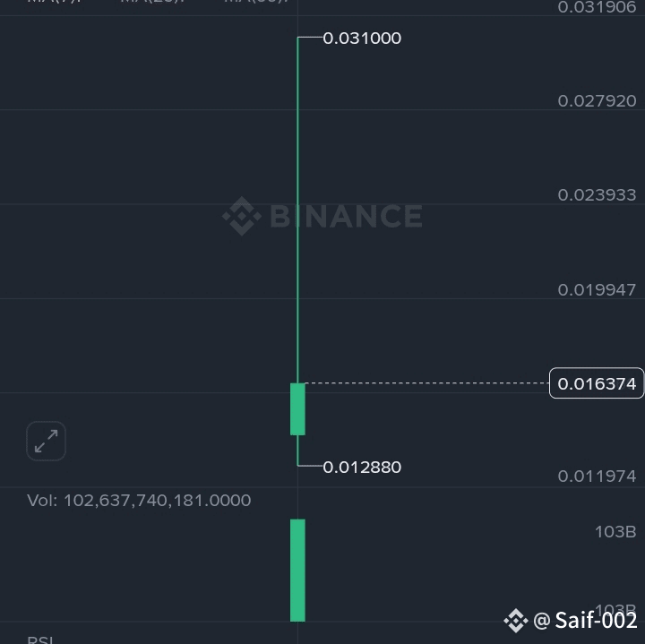Select the low price marker 0.012880
Viewport: 645px width, 644px height.
pos(362,468)
